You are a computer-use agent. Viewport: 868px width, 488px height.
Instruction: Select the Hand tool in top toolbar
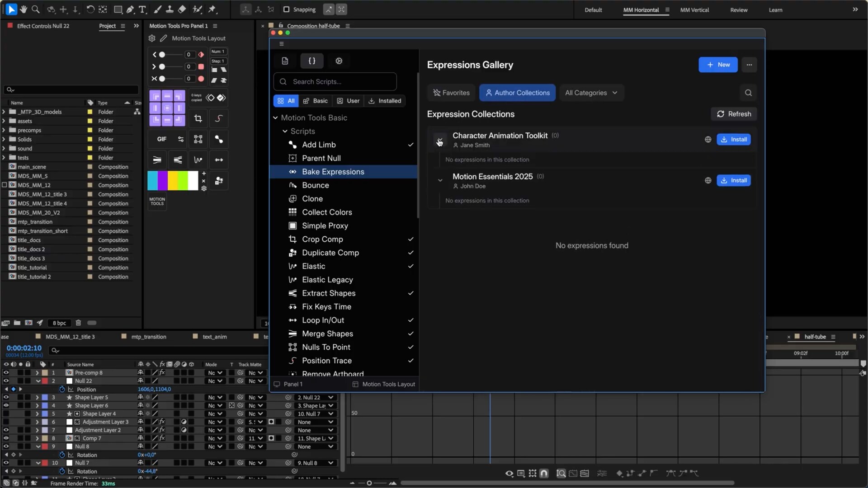23,9
